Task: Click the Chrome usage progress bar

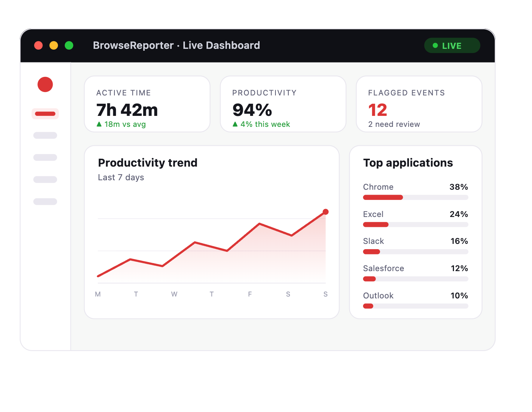Action: [x=416, y=197]
